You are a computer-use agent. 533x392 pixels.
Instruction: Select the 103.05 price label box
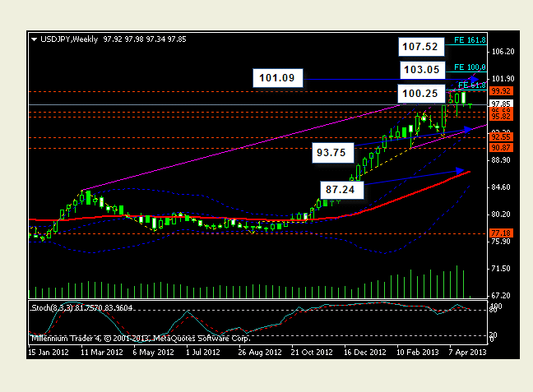[422, 69]
